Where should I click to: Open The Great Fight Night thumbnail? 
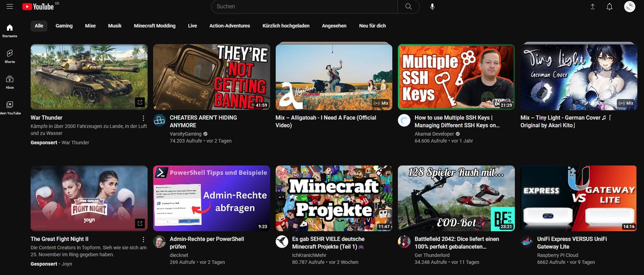pos(89,198)
